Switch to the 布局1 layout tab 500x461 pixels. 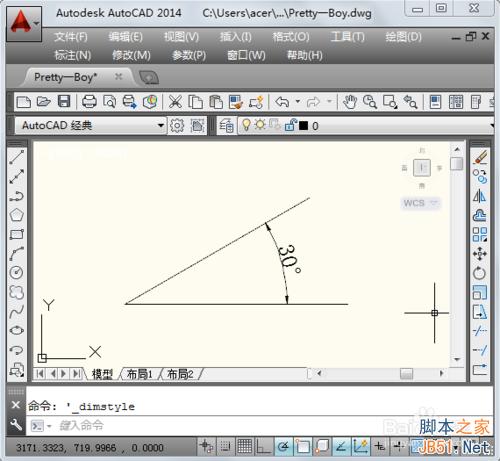coord(139,374)
